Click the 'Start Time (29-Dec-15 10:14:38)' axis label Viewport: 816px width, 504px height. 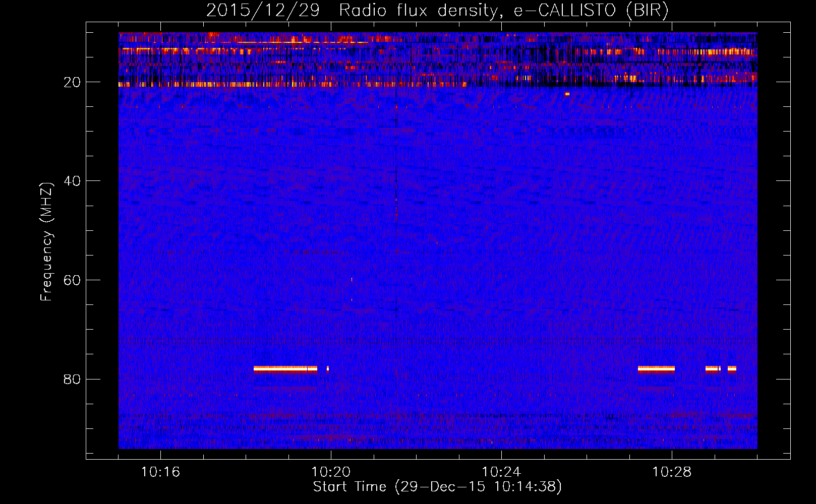click(437, 487)
